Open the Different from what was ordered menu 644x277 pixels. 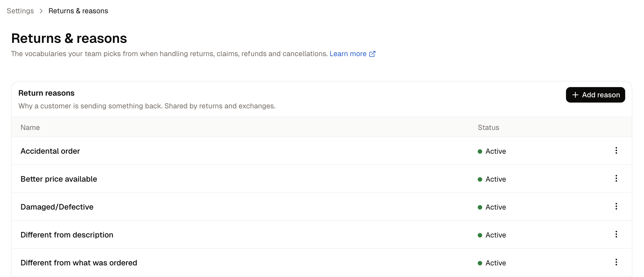616,262
